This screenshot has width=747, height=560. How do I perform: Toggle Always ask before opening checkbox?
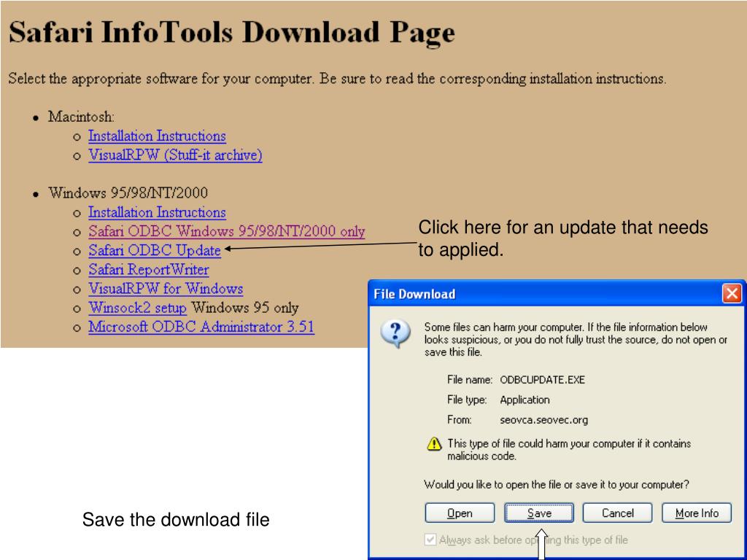pos(430,540)
